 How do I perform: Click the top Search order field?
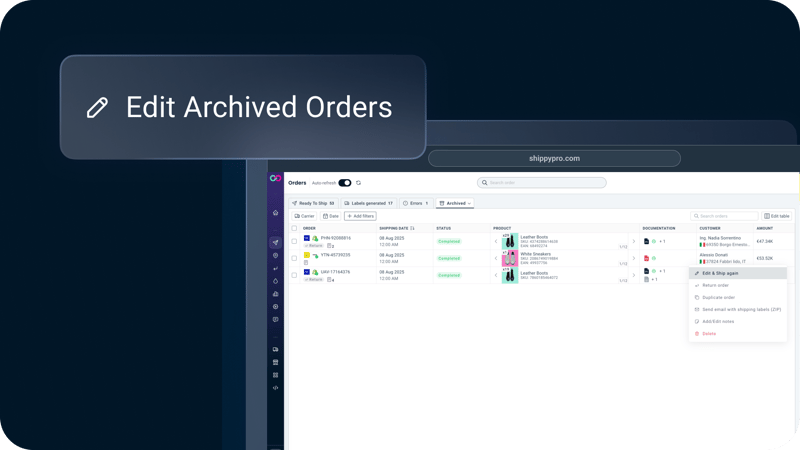tap(542, 183)
